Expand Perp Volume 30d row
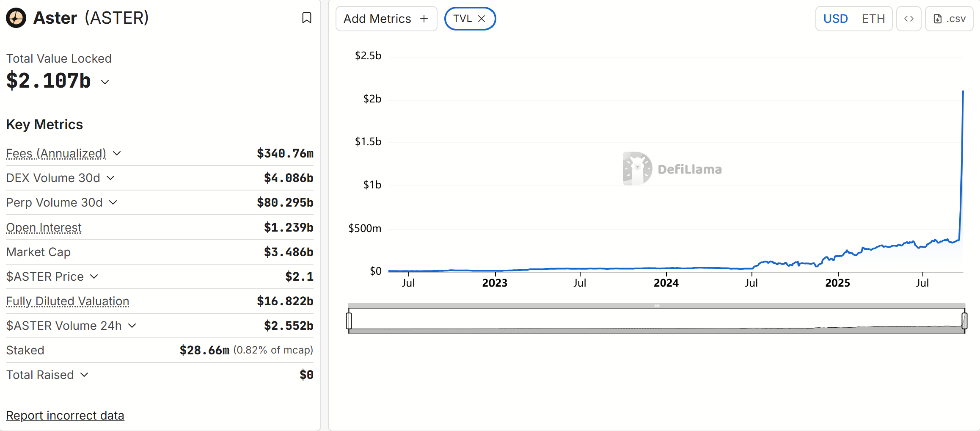Image resolution: width=980 pixels, height=431 pixels. [113, 202]
